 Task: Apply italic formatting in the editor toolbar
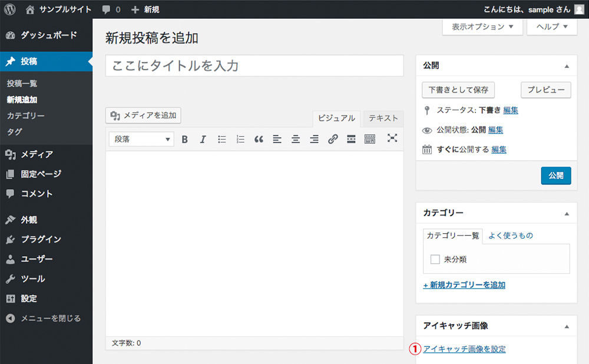pos(203,140)
